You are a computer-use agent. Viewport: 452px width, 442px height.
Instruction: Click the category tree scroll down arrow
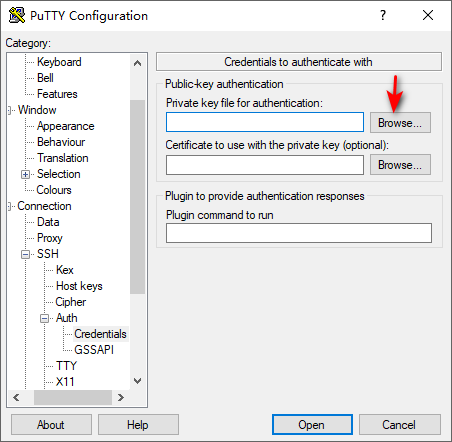pos(137,381)
